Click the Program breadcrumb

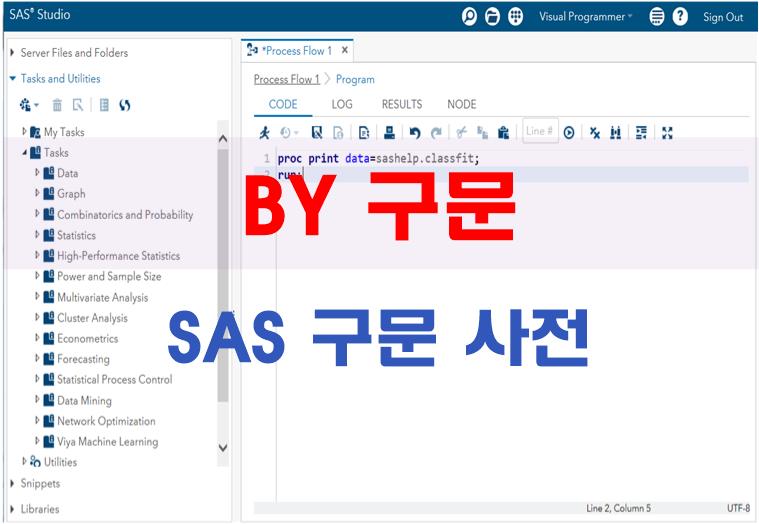tap(355, 79)
